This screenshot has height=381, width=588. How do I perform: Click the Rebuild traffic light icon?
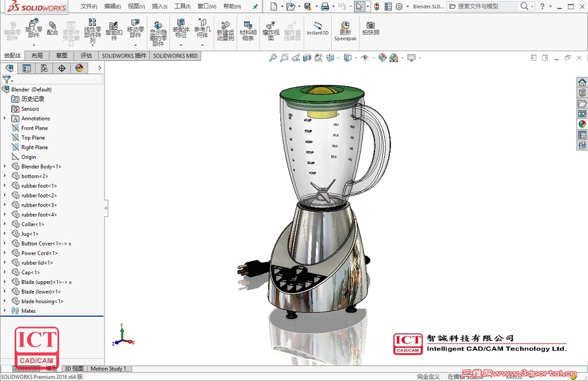[x=377, y=6]
